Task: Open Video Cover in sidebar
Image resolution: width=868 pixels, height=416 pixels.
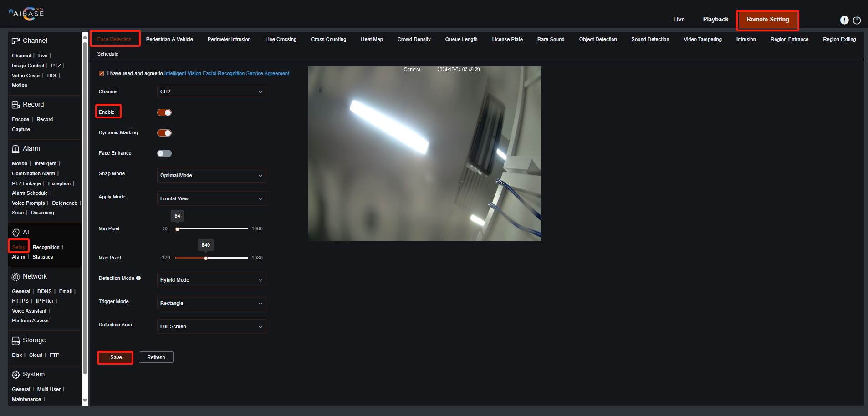Action: [x=26, y=76]
